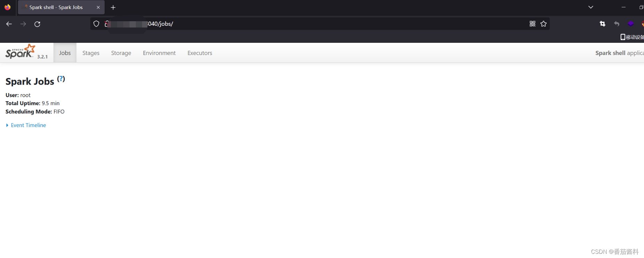The width and height of the screenshot is (644, 258).
Task: Open the list all tabs dropdown arrow
Action: [591, 7]
